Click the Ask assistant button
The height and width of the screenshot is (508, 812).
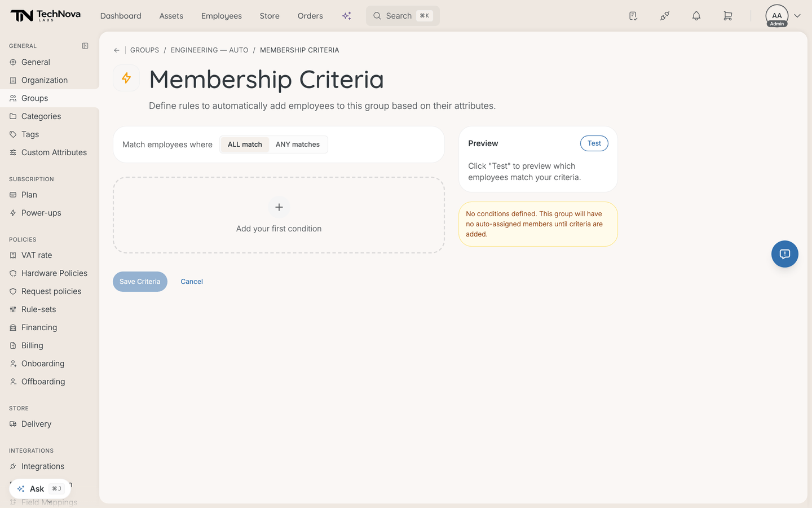40,489
